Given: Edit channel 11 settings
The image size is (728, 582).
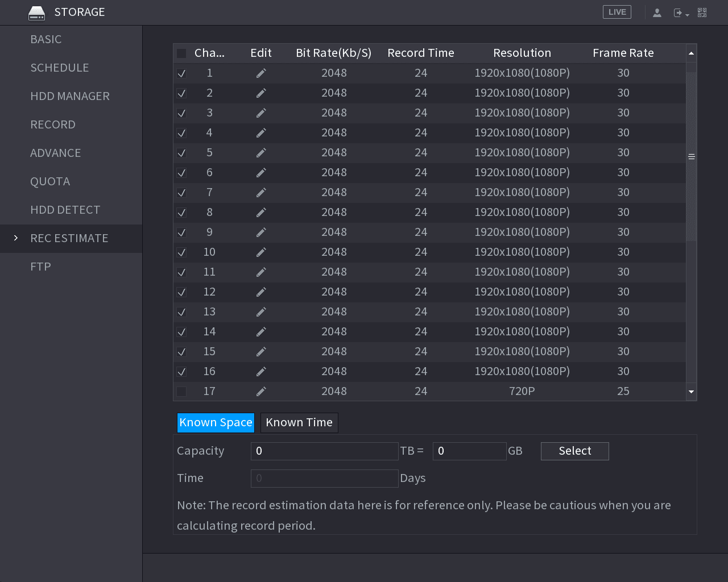Looking at the screenshot, I should point(261,272).
